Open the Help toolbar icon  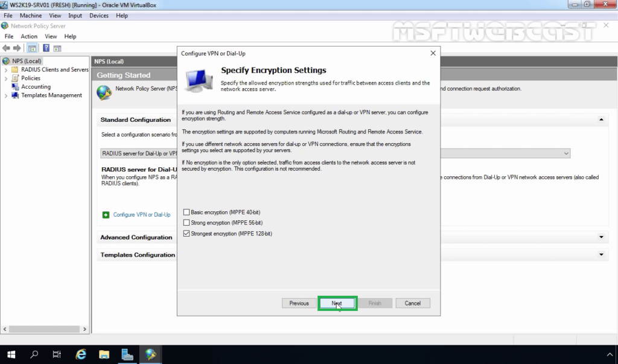(46, 48)
